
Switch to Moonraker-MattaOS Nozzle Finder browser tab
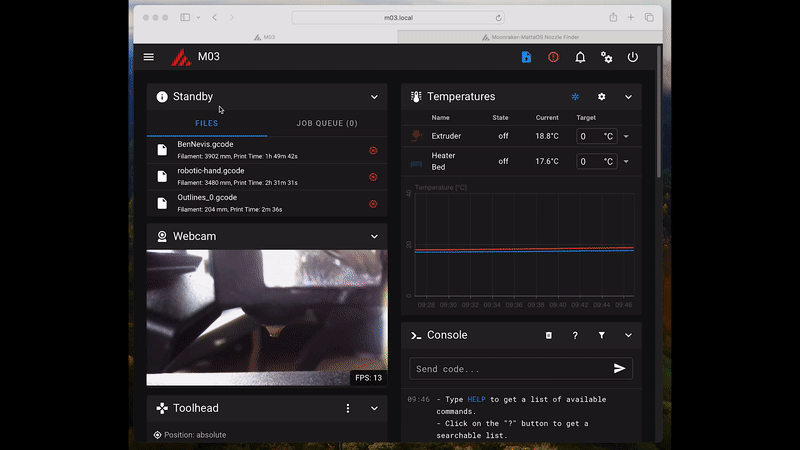[x=529, y=36]
